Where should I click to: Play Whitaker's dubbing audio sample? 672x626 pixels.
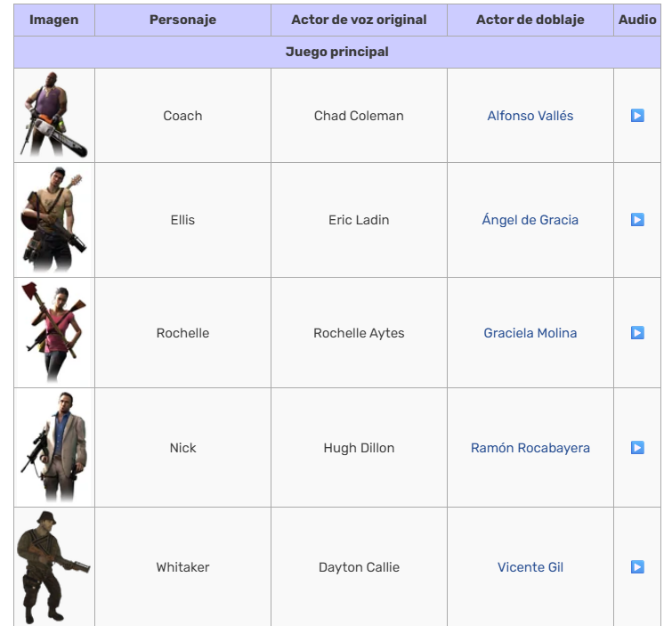tap(637, 567)
